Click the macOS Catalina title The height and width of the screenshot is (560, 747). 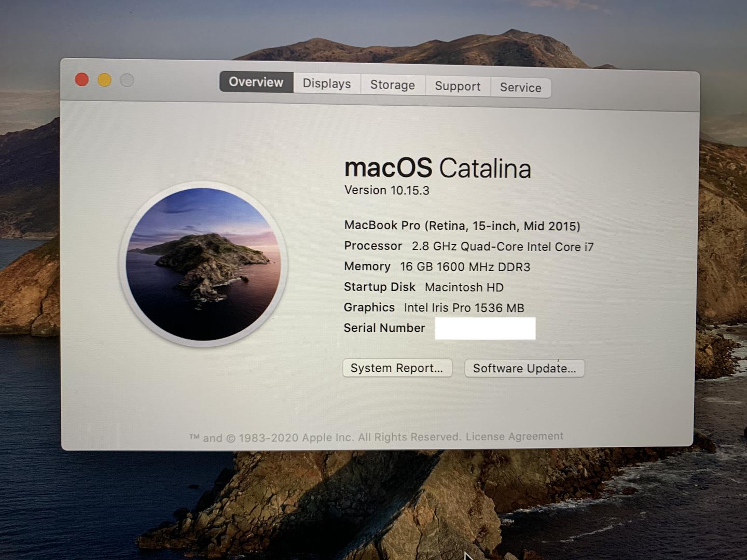pyautogui.click(x=438, y=168)
